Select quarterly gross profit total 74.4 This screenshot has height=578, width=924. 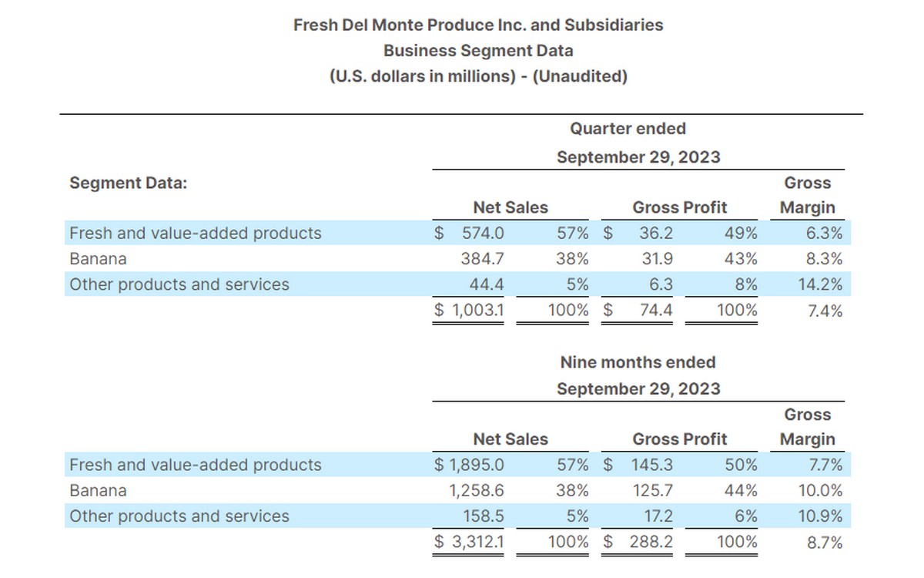[x=656, y=311]
